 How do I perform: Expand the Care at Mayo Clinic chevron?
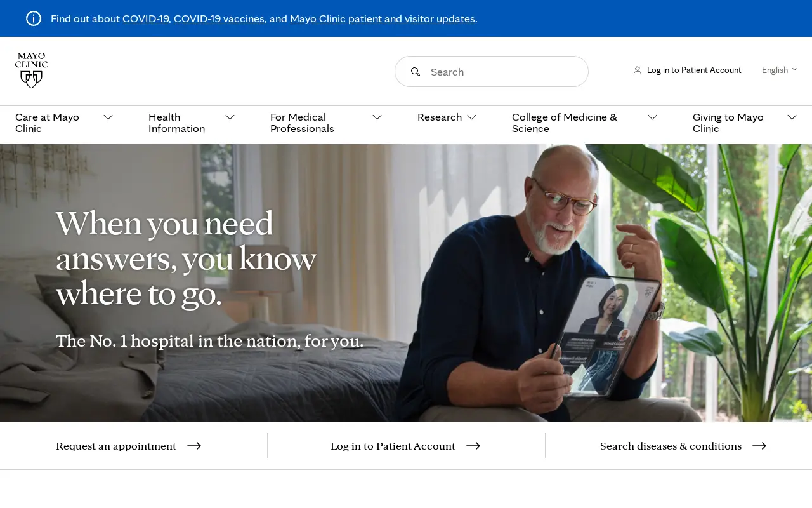[108, 117]
